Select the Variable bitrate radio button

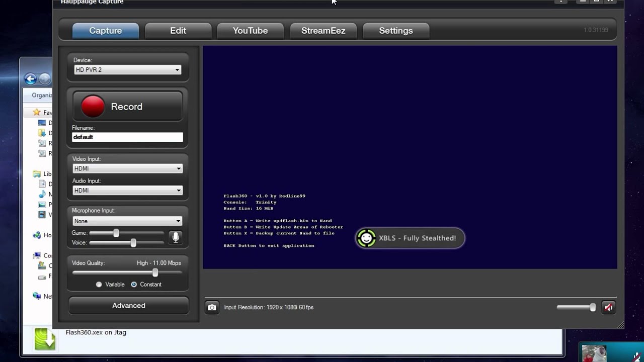[x=99, y=285]
